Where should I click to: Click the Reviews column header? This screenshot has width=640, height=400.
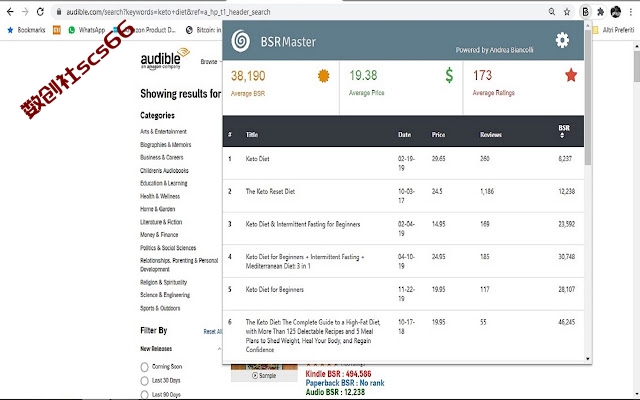491,134
